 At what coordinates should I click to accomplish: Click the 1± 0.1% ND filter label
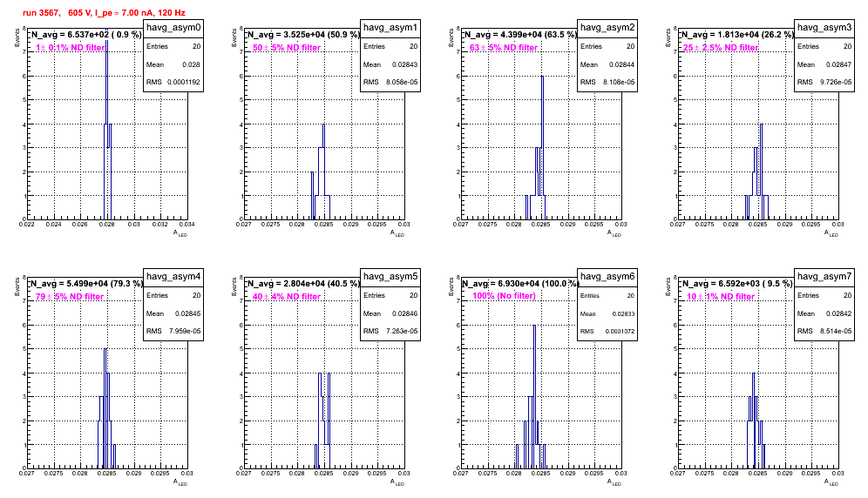pos(71,48)
